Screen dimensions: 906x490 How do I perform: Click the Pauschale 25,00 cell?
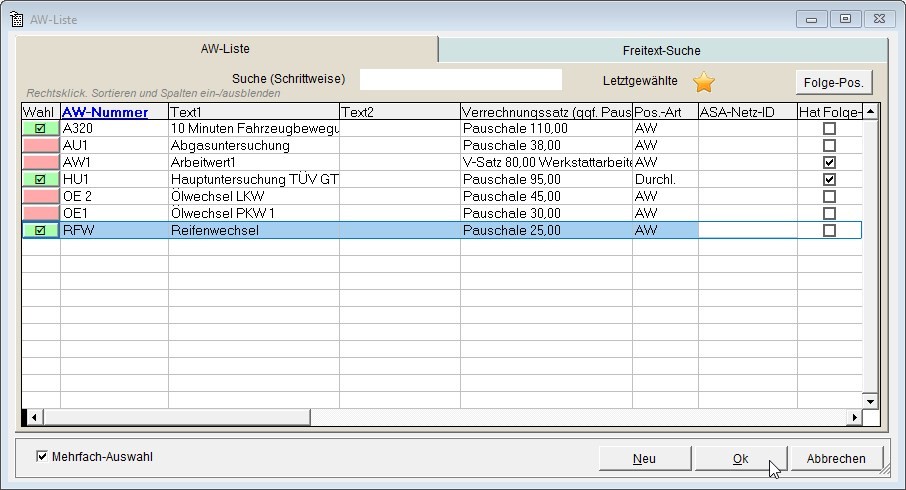(547, 230)
